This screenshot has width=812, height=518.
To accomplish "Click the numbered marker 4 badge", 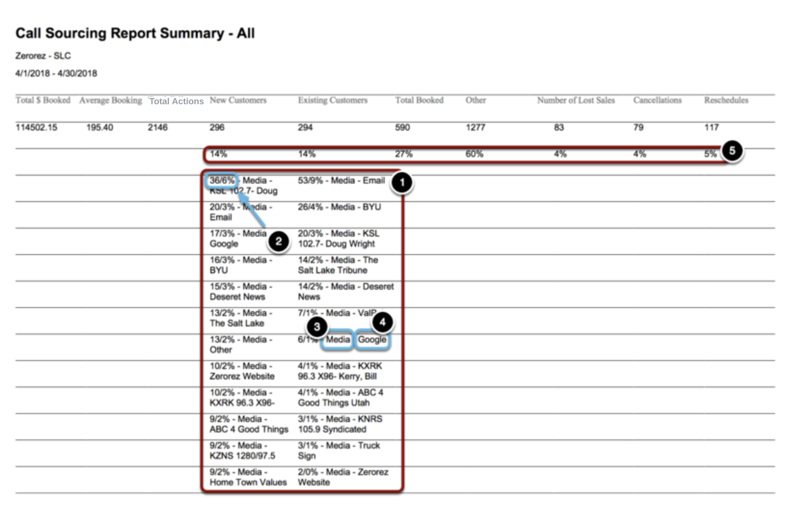I will tap(382, 322).
